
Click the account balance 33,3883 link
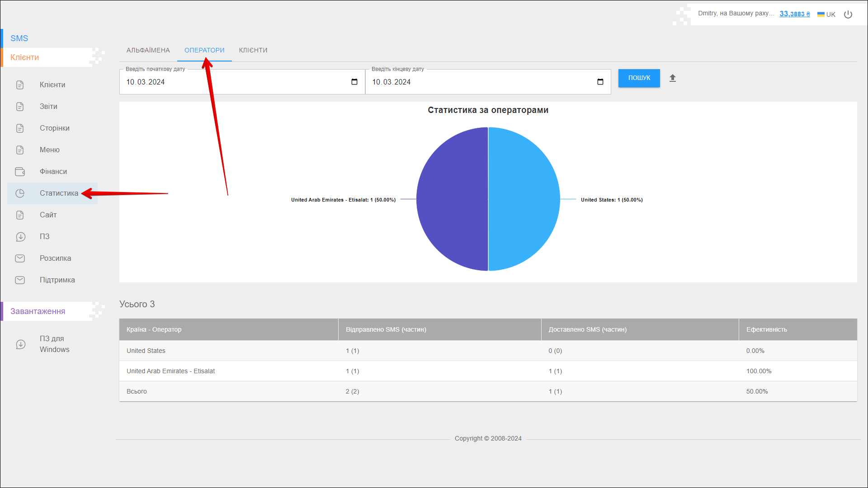[x=794, y=14]
